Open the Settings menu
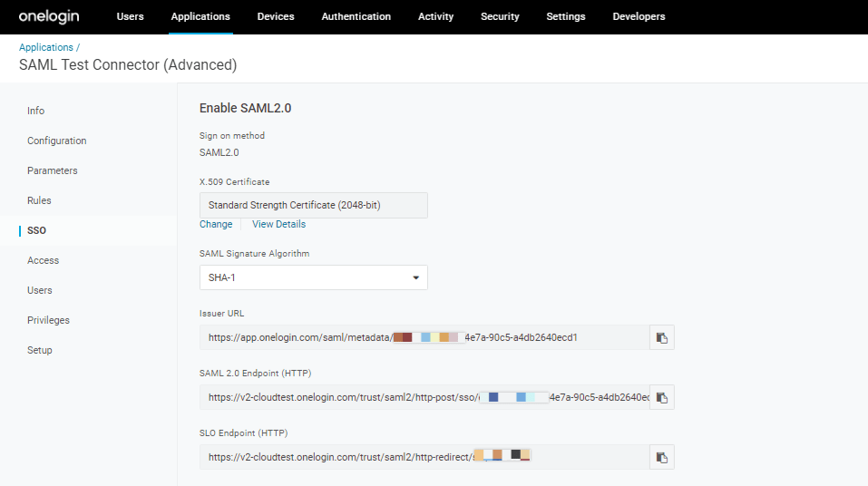868x486 pixels. (566, 16)
